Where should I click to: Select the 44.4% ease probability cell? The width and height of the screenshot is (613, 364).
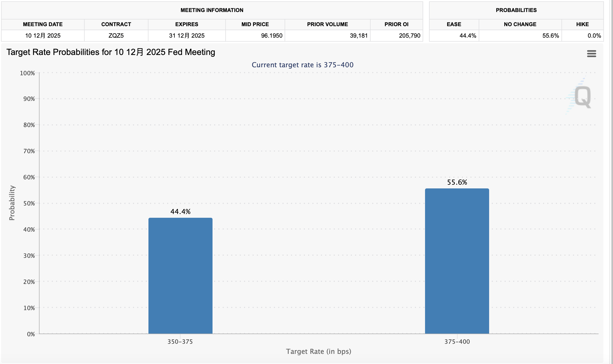click(467, 35)
